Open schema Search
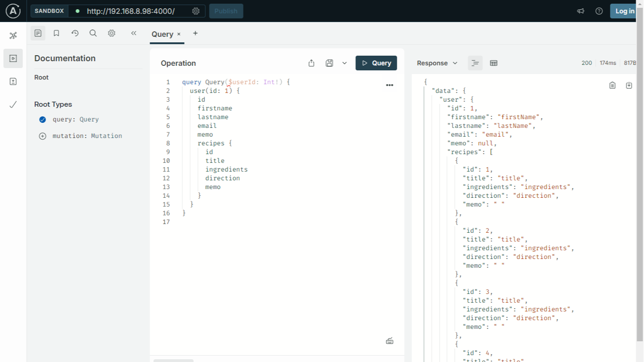 (x=93, y=33)
